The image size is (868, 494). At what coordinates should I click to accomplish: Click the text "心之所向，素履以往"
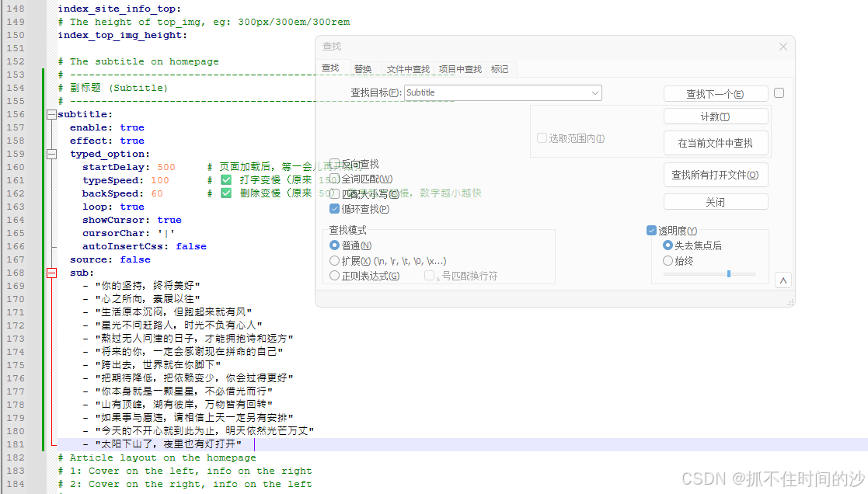coord(148,299)
